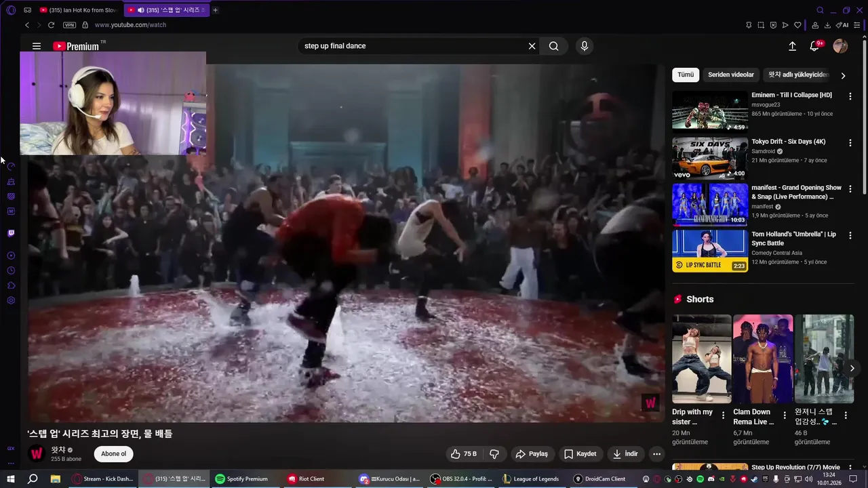Run search with magnifier button
This screenshot has height=488, width=868.
[x=554, y=46]
